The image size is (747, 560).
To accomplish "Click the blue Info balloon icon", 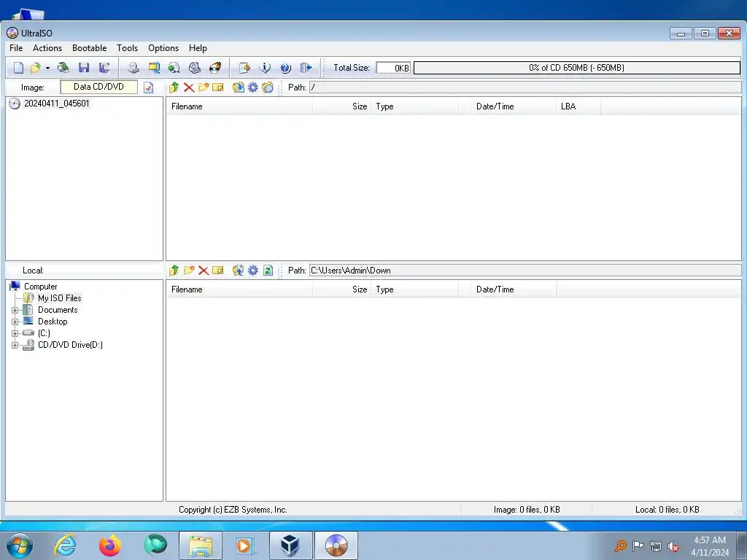I will [x=265, y=68].
